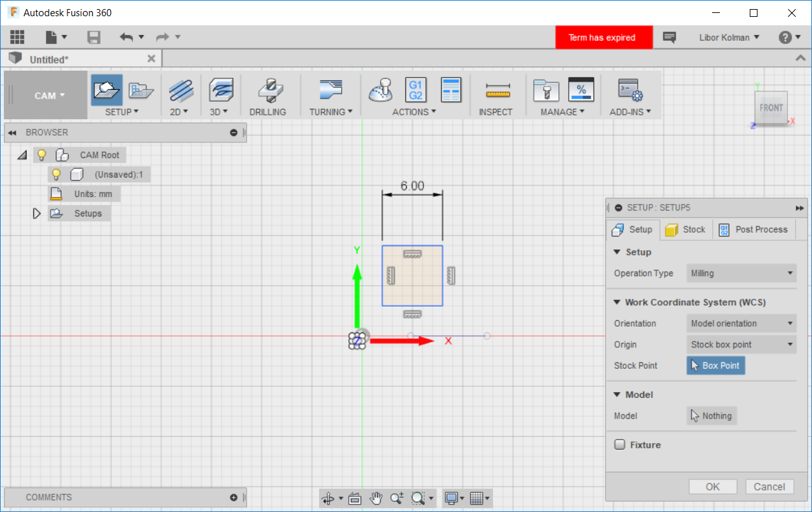Screen dimensions: 812x512
Task: Toggle visibility bulb for CAM Root
Action: click(x=42, y=155)
